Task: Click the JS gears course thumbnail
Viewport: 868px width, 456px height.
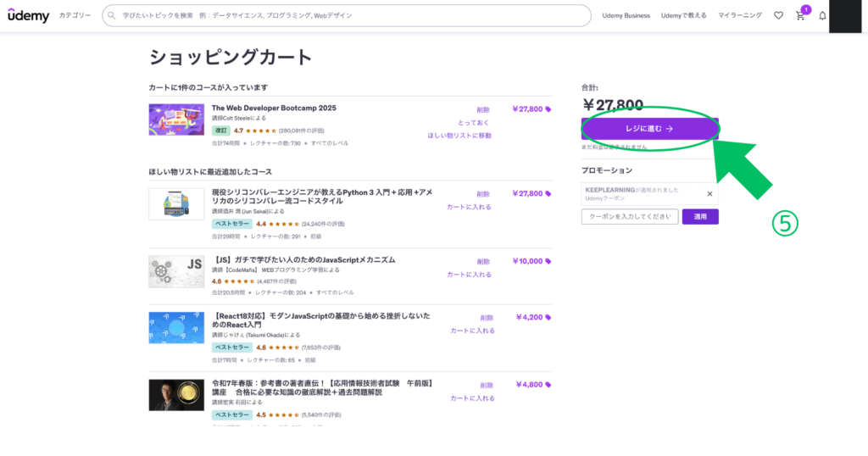Action: pyautogui.click(x=176, y=271)
